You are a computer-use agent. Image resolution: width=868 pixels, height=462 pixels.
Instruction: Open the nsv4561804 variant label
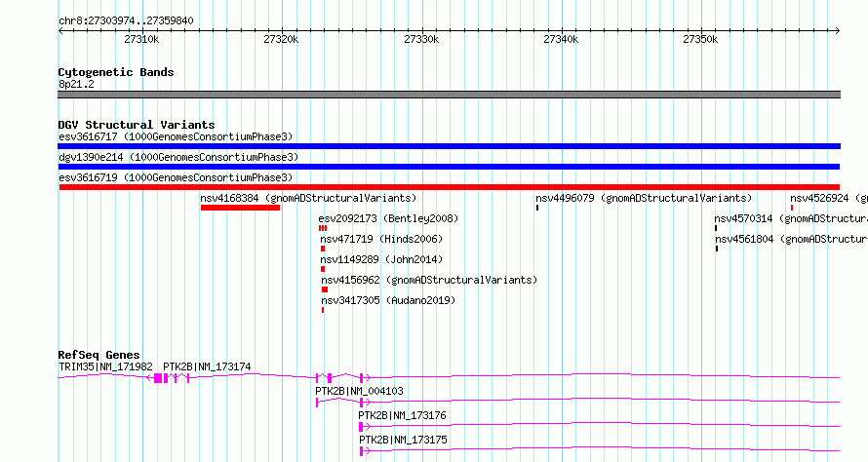click(x=792, y=239)
